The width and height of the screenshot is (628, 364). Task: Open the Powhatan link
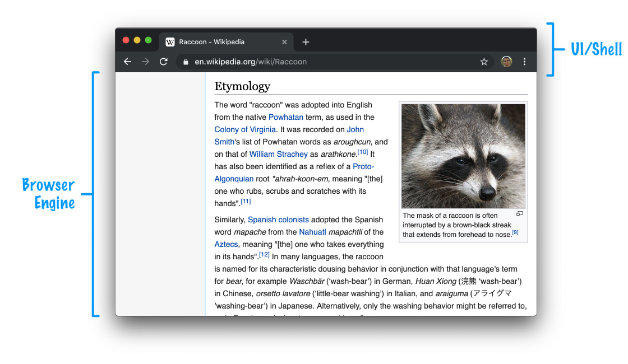coord(285,117)
